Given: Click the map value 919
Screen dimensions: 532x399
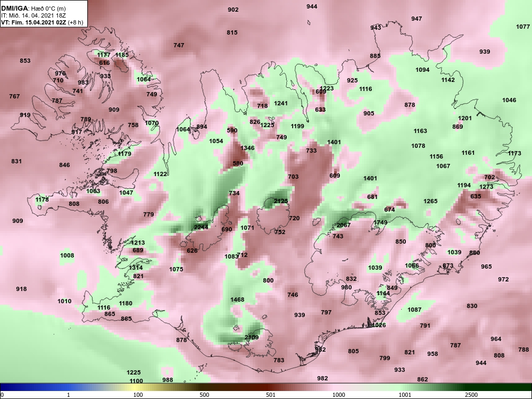Looking at the screenshot, I should click(25, 115).
